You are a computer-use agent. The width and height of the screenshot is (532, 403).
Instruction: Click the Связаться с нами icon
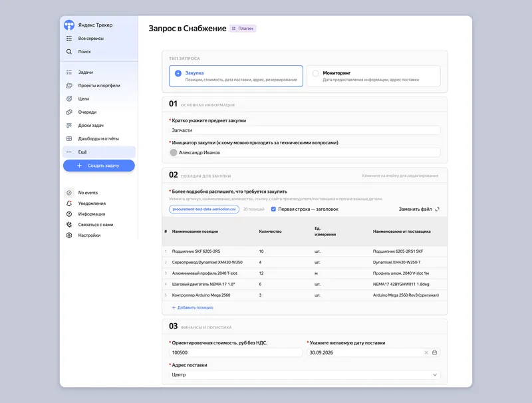pyautogui.click(x=69, y=225)
